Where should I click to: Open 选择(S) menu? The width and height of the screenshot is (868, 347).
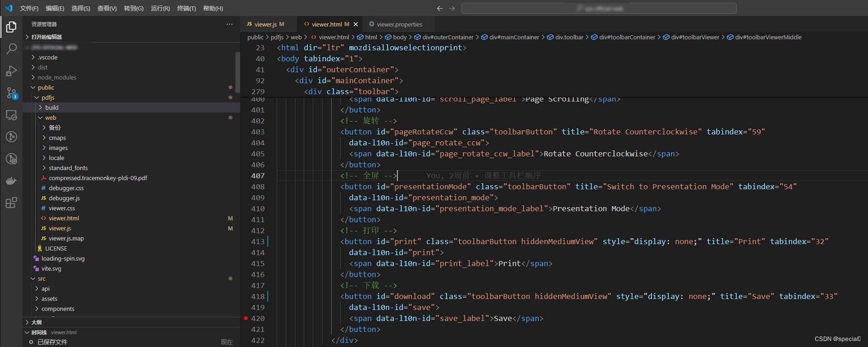[x=81, y=8]
